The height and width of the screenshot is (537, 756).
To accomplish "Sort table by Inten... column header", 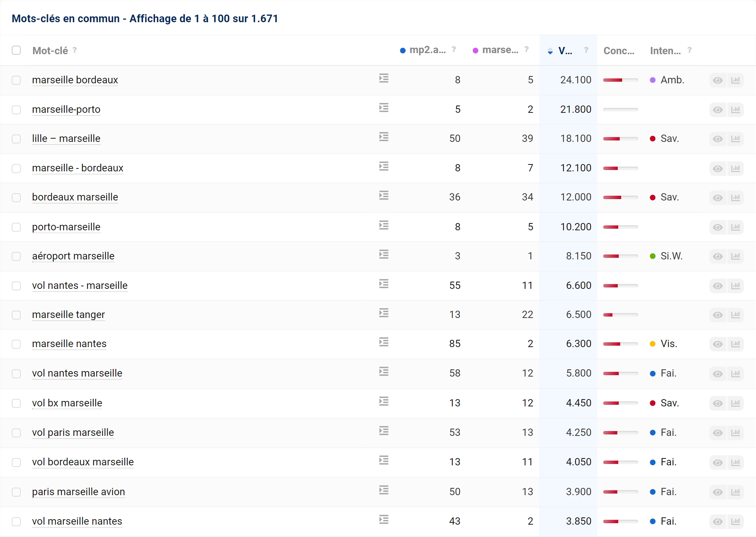I will point(665,51).
